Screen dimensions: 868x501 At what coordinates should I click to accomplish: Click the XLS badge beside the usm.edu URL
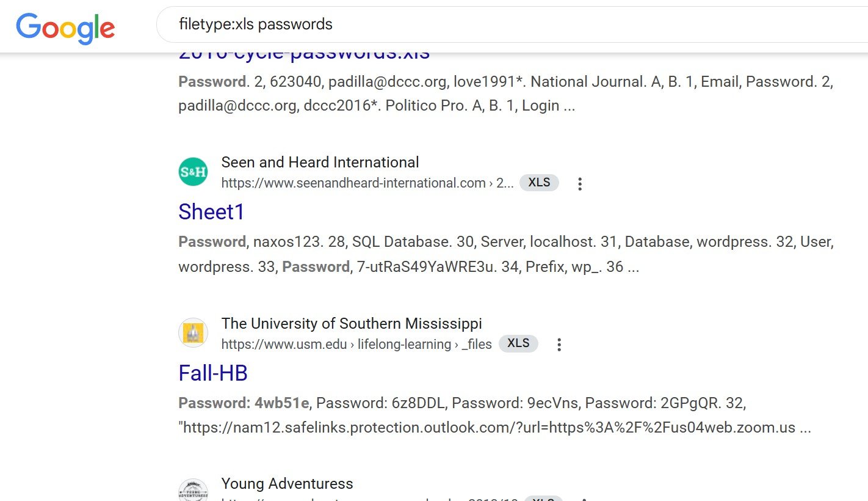click(518, 343)
